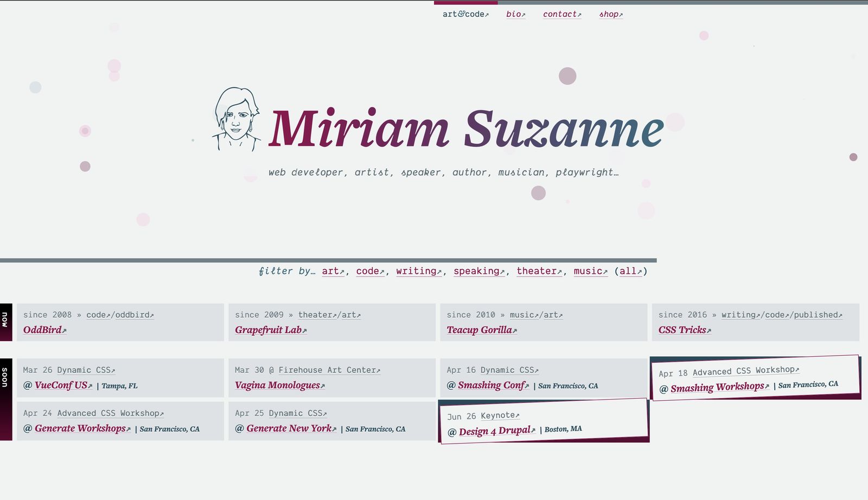Visit the Teacup Gorilla link
868x500 pixels.
481,330
